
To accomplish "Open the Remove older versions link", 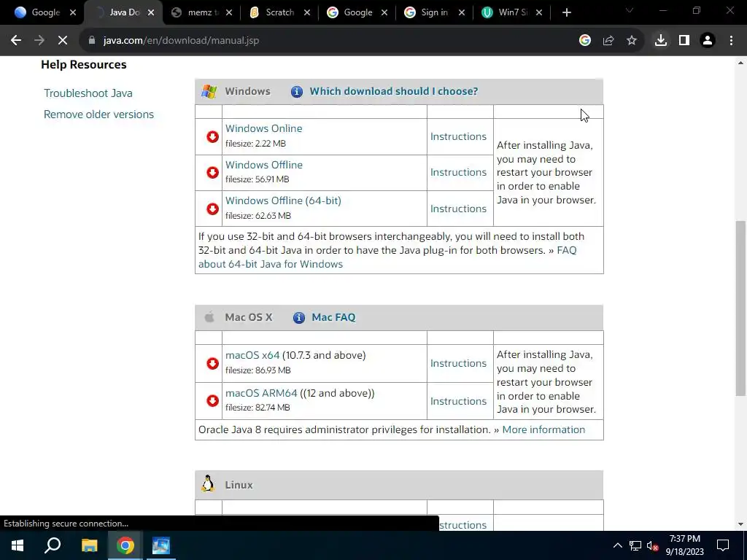I will click(98, 114).
